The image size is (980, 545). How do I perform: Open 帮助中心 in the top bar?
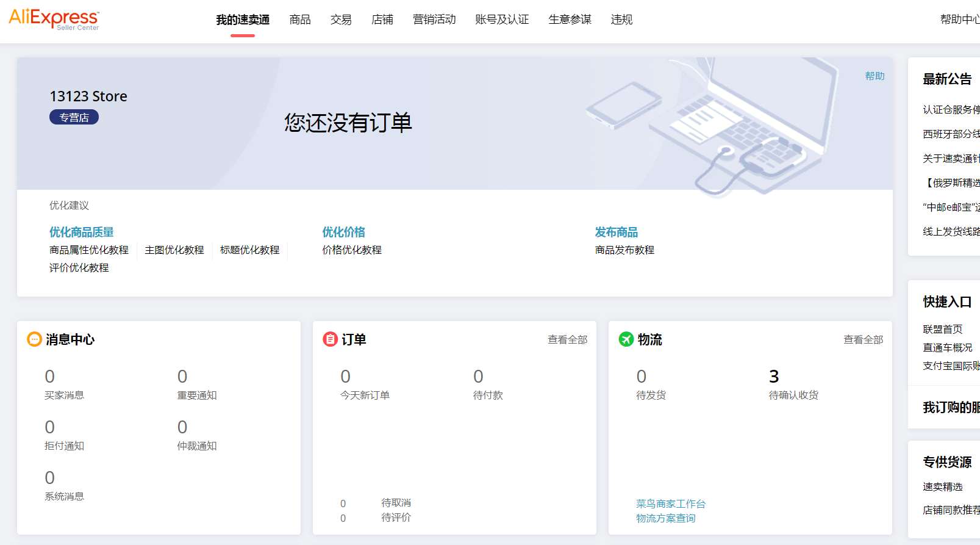(x=960, y=20)
